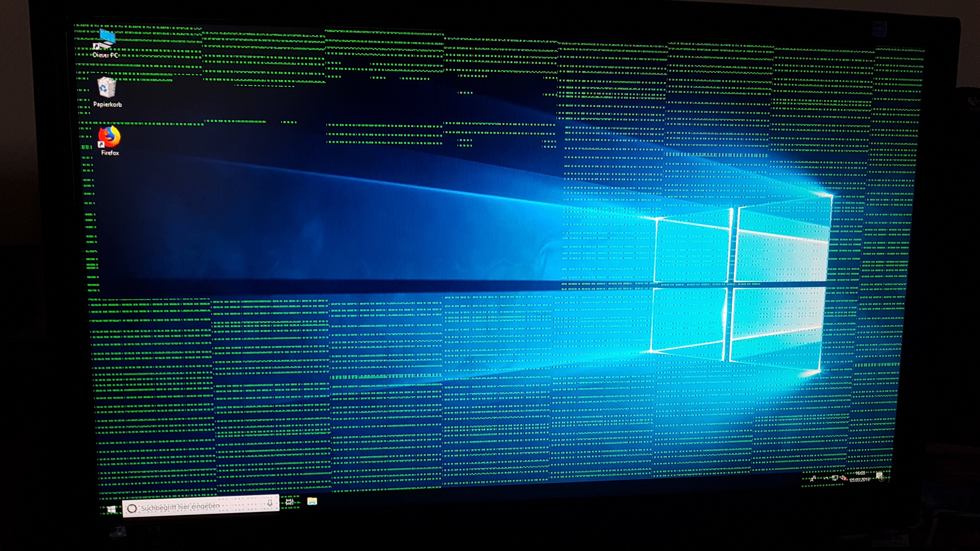Click the Cortana circle in search box
The height and width of the screenshot is (551, 980).
tap(132, 508)
